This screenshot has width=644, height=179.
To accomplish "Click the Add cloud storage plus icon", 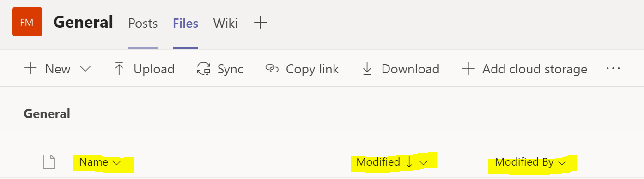I will click(x=468, y=69).
